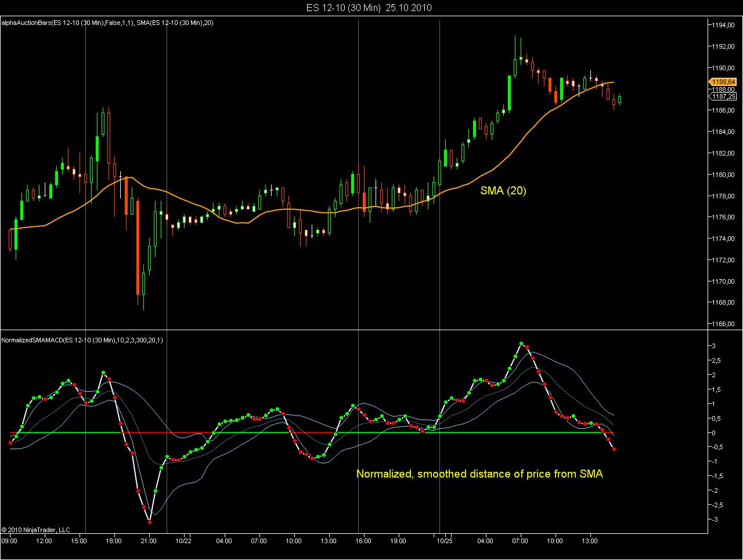Click the 1174,00 price axis label
This screenshot has width=743, height=560.
coord(724,239)
